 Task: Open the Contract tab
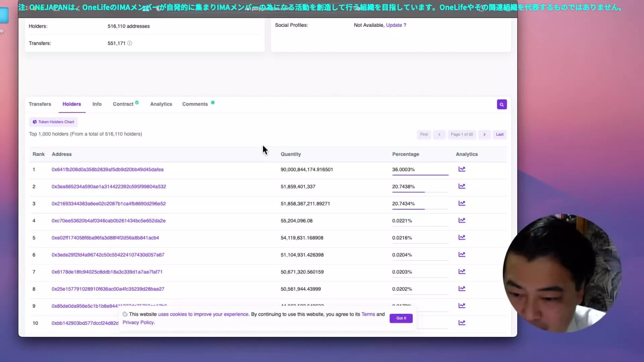123,104
